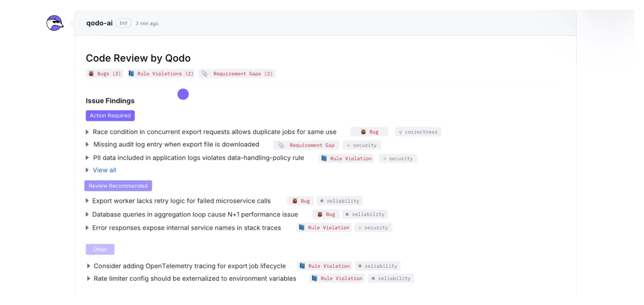Viewport: 644px width, 305px height.
Task: Expand the PII data in application logs finding
Action: coord(87,158)
